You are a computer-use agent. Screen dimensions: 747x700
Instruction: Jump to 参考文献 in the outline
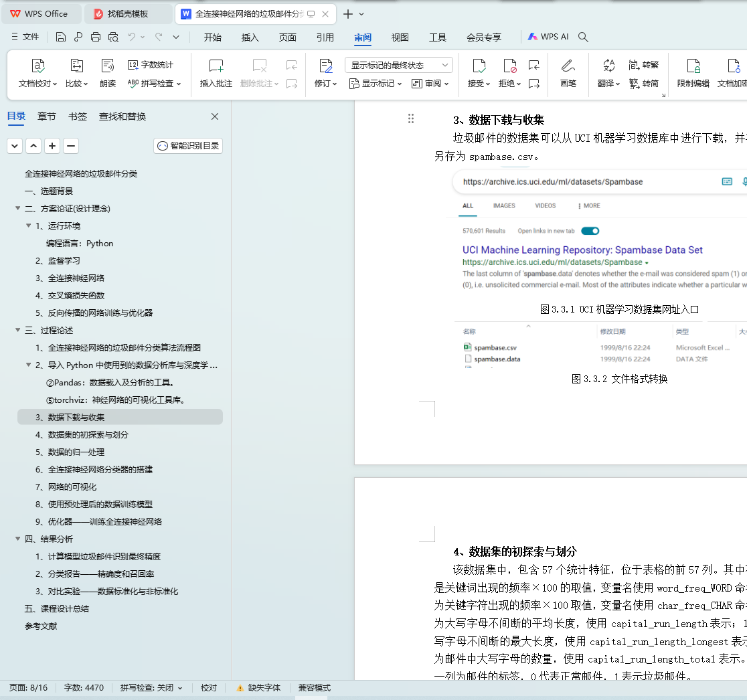click(41, 626)
